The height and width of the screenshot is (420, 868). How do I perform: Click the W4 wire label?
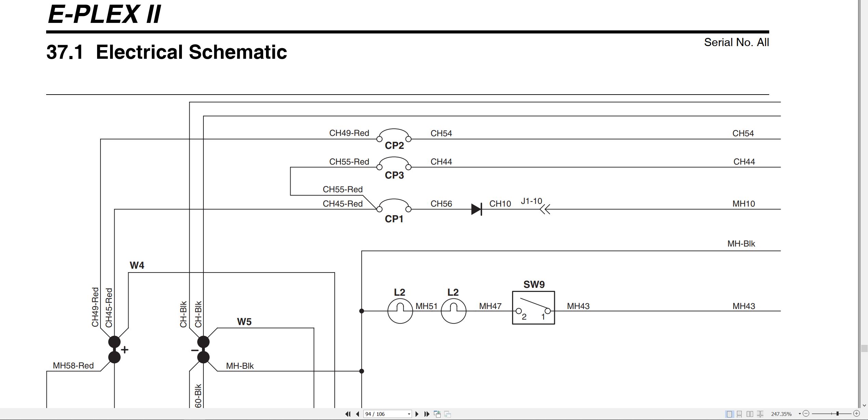[137, 265]
